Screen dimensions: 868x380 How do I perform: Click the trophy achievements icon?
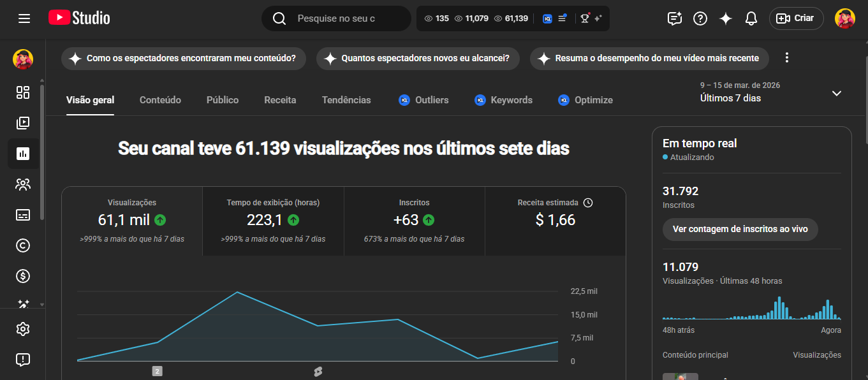[584, 18]
